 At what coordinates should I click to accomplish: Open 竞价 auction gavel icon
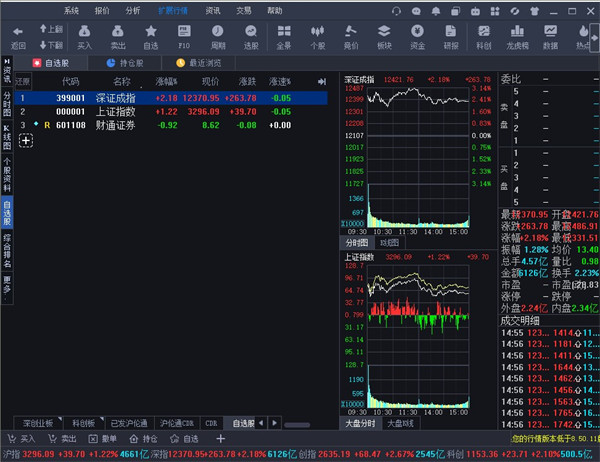[x=351, y=31]
